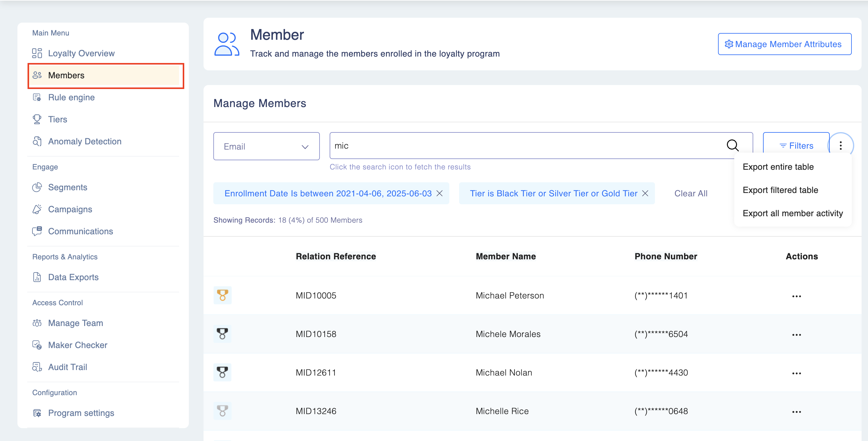
Task: Open Michelle Rice's silver tier medal icon
Action: 223,411
